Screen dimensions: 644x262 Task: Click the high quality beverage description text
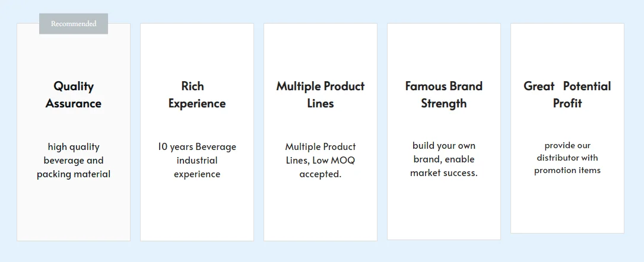pos(74,160)
